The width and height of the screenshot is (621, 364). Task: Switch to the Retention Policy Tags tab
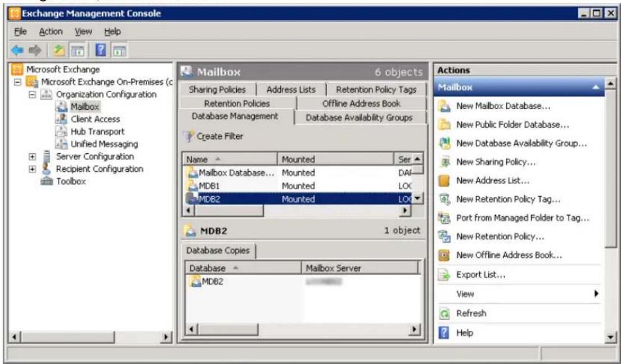coord(376,89)
